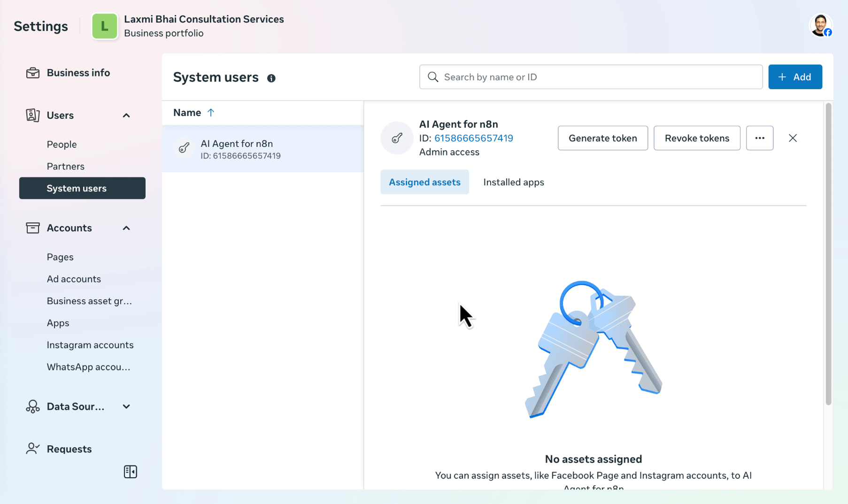Click the Admin access label
The height and width of the screenshot is (504, 848).
449,152
